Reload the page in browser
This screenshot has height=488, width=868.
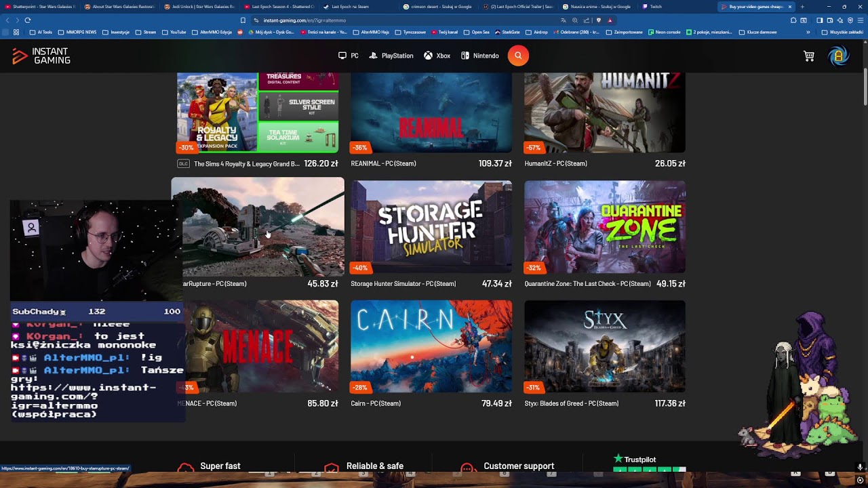pyautogui.click(x=28, y=20)
